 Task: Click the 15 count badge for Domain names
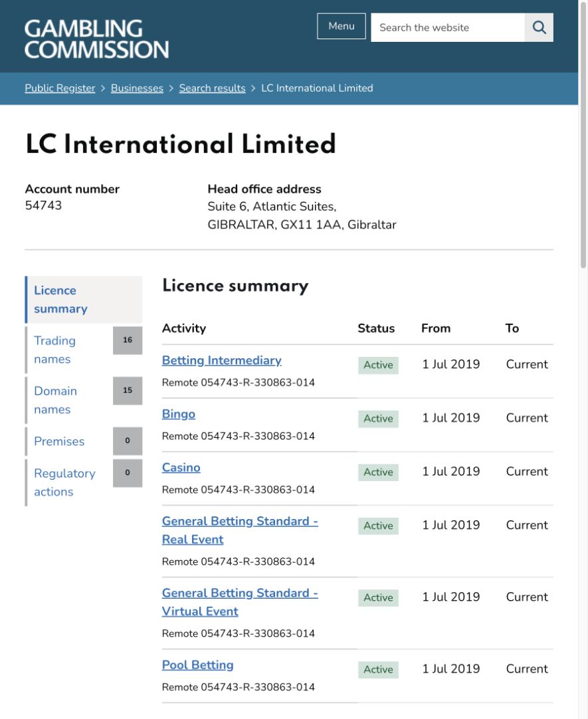coord(128,391)
